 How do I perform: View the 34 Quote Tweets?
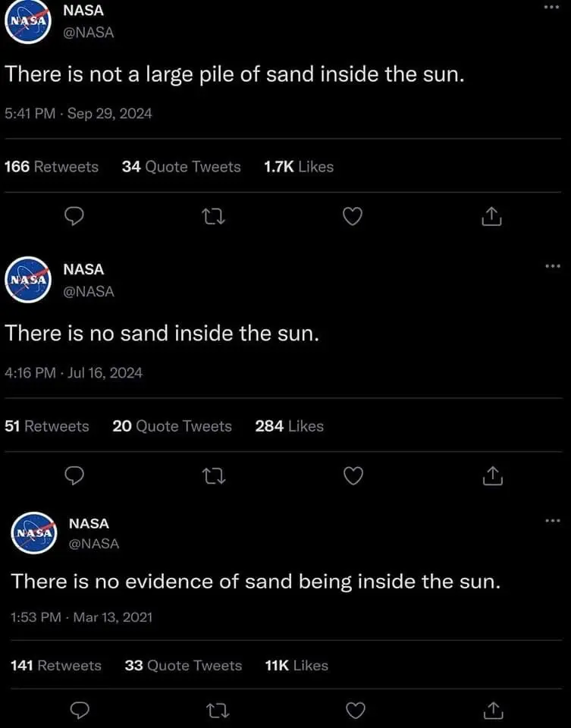[x=181, y=167]
